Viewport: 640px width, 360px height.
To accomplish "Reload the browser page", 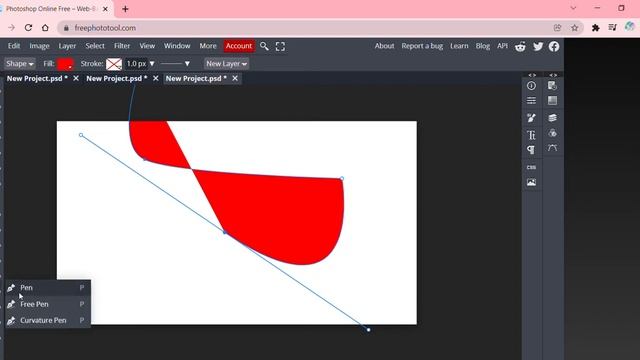I will [28, 28].
